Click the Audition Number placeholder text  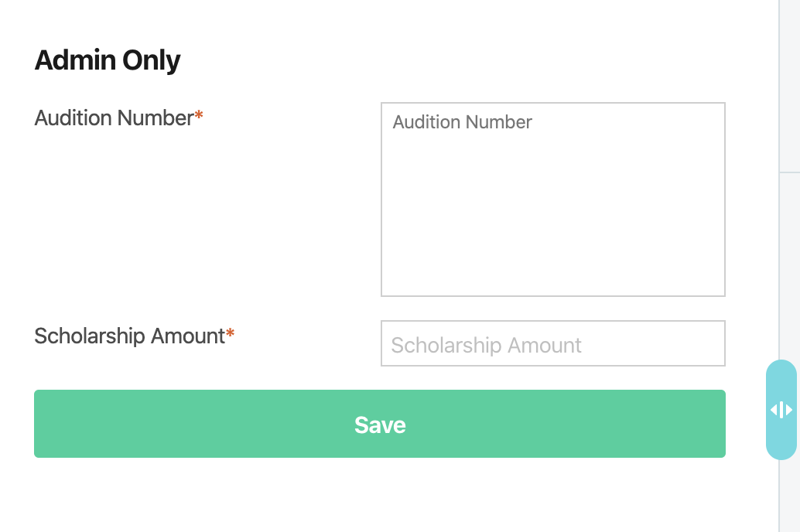pyautogui.click(x=462, y=122)
